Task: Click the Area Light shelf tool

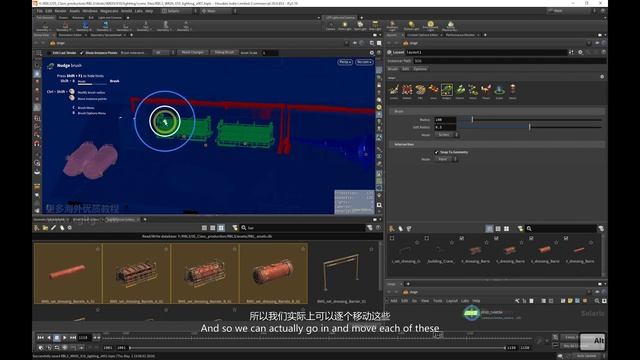Action: point(375,25)
